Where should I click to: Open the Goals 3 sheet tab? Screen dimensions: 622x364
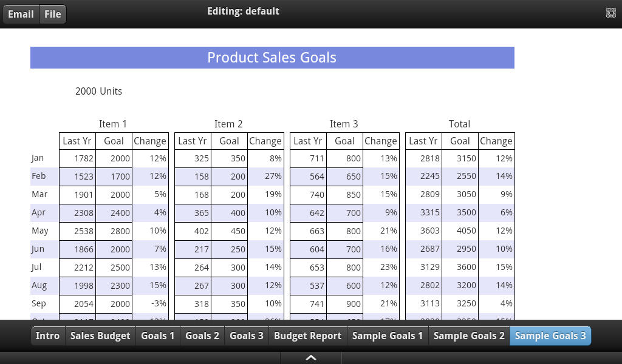[246, 335]
